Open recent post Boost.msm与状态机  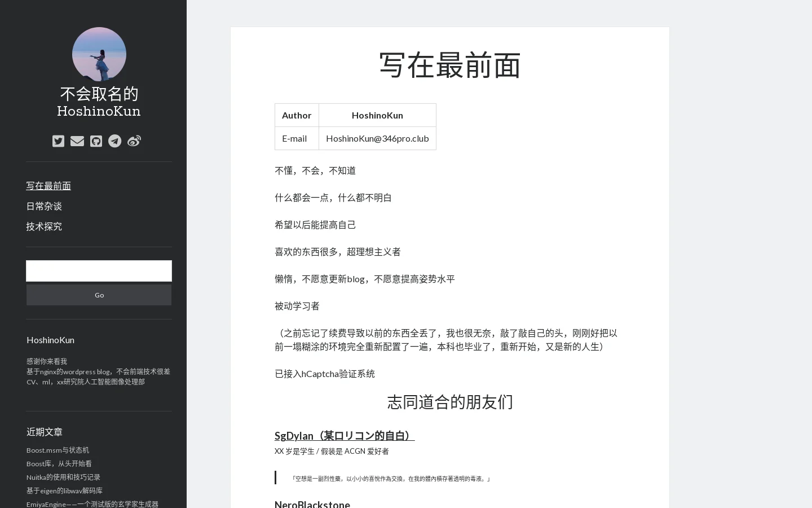click(x=58, y=450)
